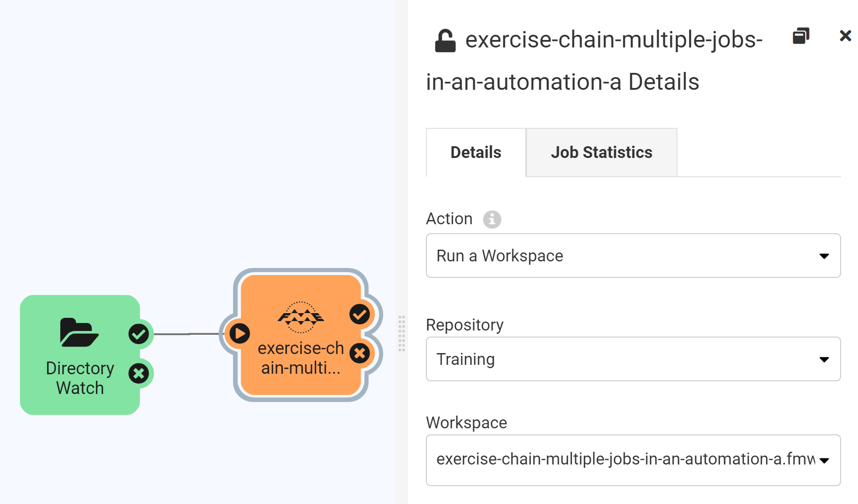This screenshot has width=858, height=504.
Task: Click the Directory Watch folder icon
Action: tap(79, 332)
